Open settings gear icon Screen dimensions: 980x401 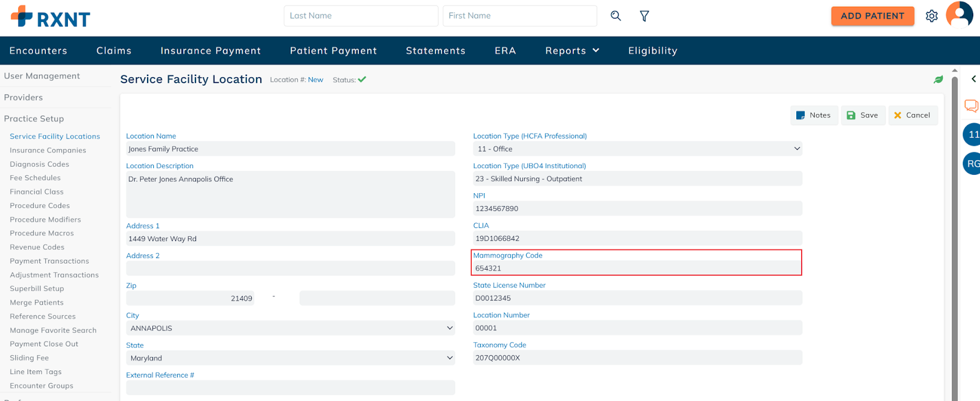932,16
